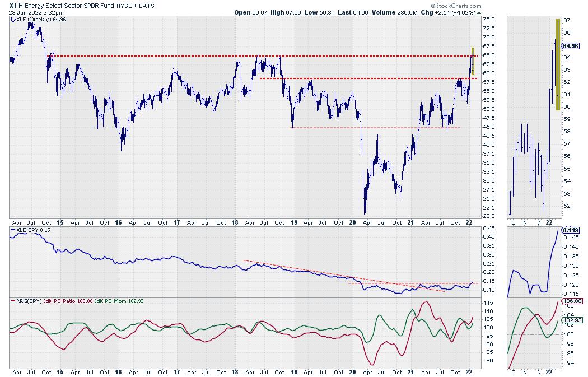Click the green 102.93 RS-Mom value tag
The image size is (588, 377).
pyautogui.click(x=570, y=320)
